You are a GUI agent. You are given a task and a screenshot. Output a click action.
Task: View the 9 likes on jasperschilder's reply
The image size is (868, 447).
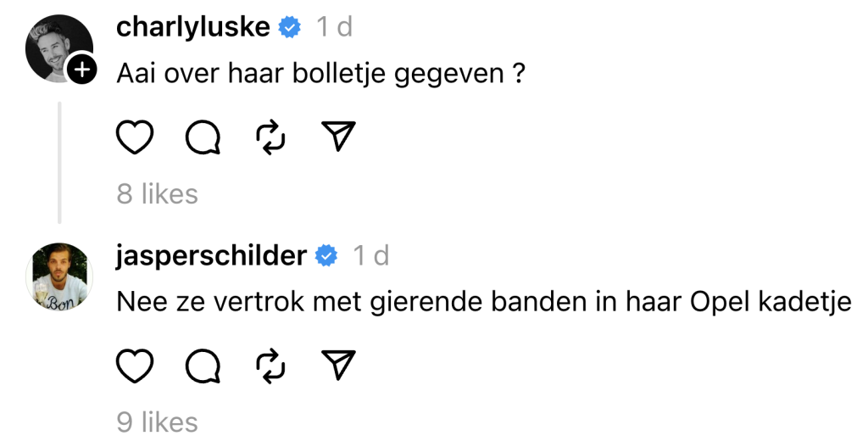coord(157,422)
